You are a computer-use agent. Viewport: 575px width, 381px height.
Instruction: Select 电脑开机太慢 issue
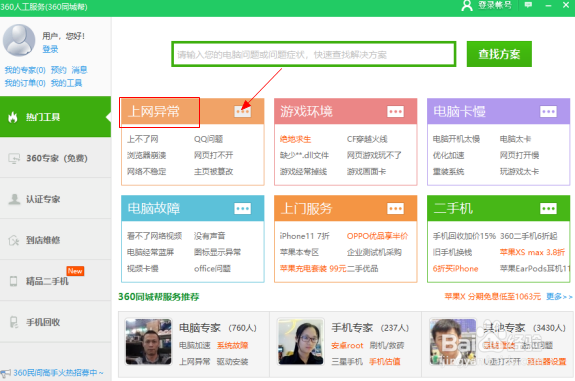pyautogui.click(x=456, y=139)
